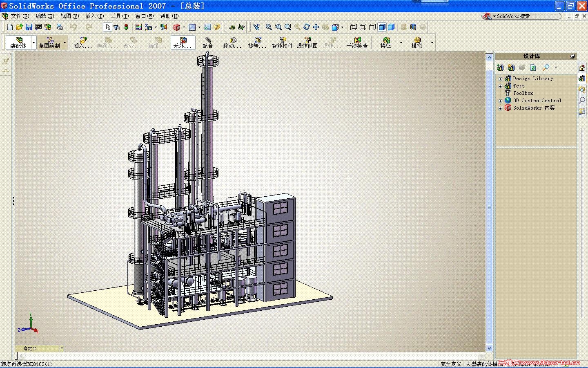Open the 文件(F) menu

coord(20,16)
